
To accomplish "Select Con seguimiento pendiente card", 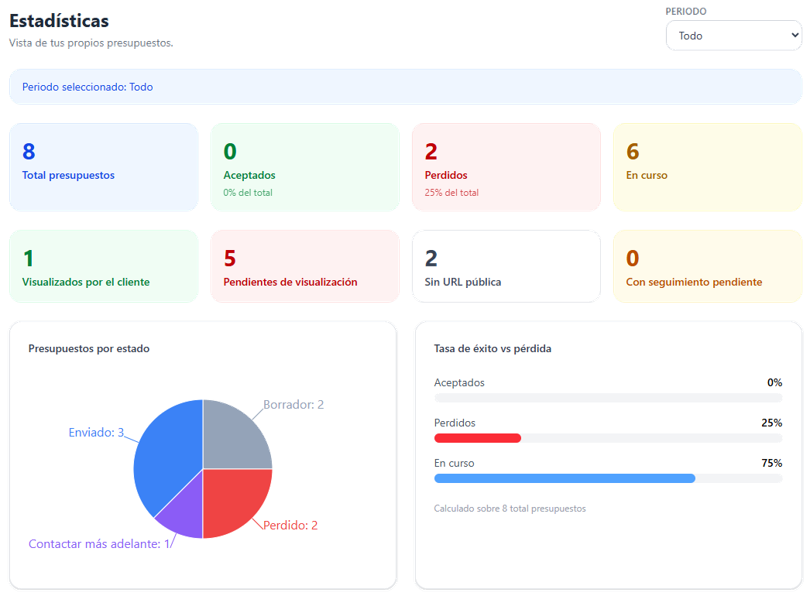I will click(707, 266).
